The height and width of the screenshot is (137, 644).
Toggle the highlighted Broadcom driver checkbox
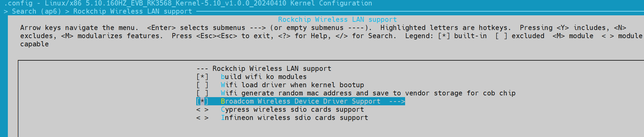(202, 102)
